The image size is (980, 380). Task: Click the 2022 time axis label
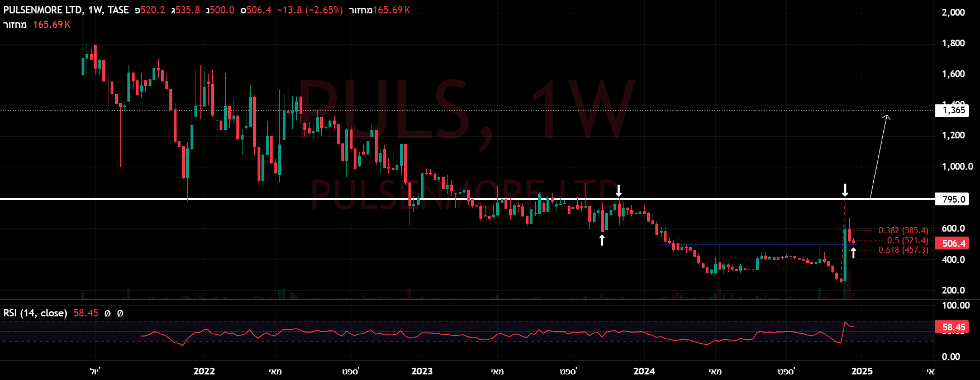click(204, 371)
